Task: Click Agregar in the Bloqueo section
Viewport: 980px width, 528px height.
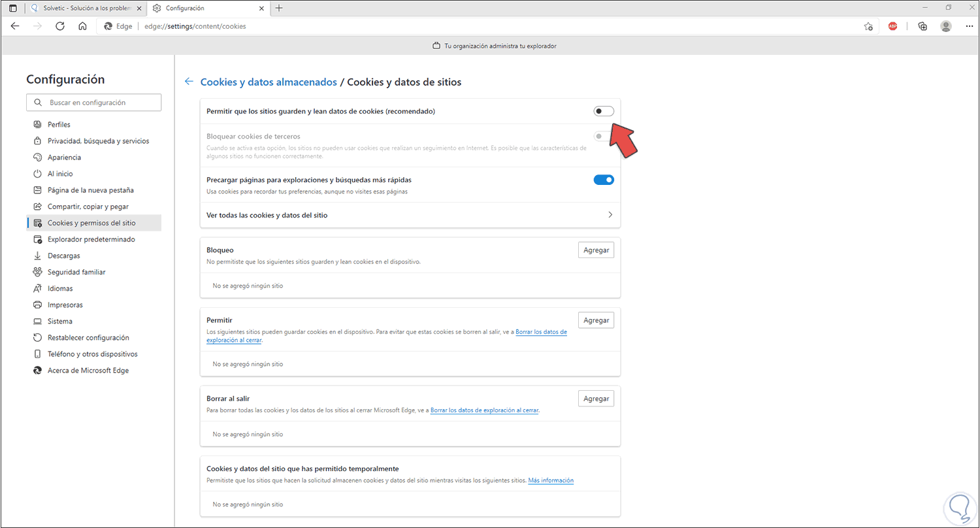Action: [596, 250]
